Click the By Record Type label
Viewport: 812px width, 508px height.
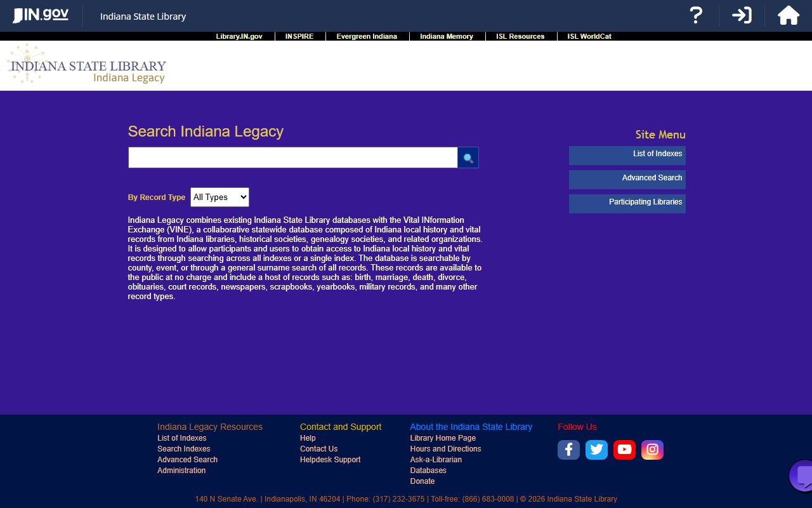coord(157,197)
